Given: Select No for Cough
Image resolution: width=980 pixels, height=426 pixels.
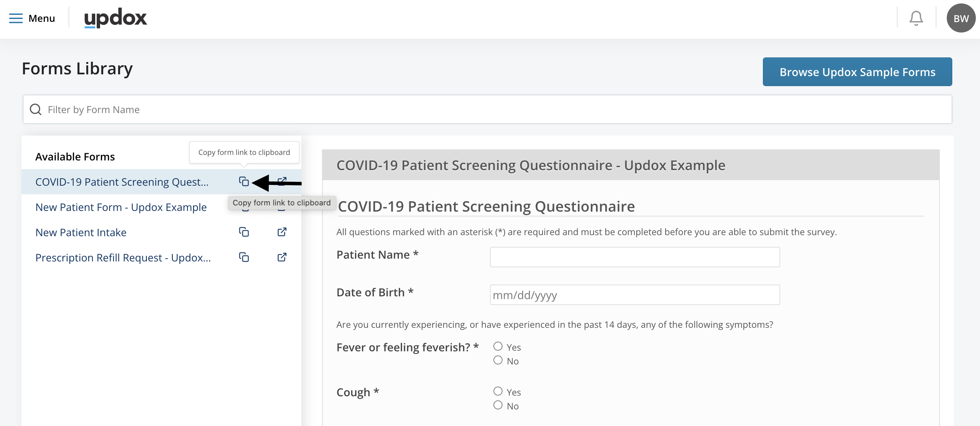Looking at the screenshot, I should pyautogui.click(x=498, y=405).
